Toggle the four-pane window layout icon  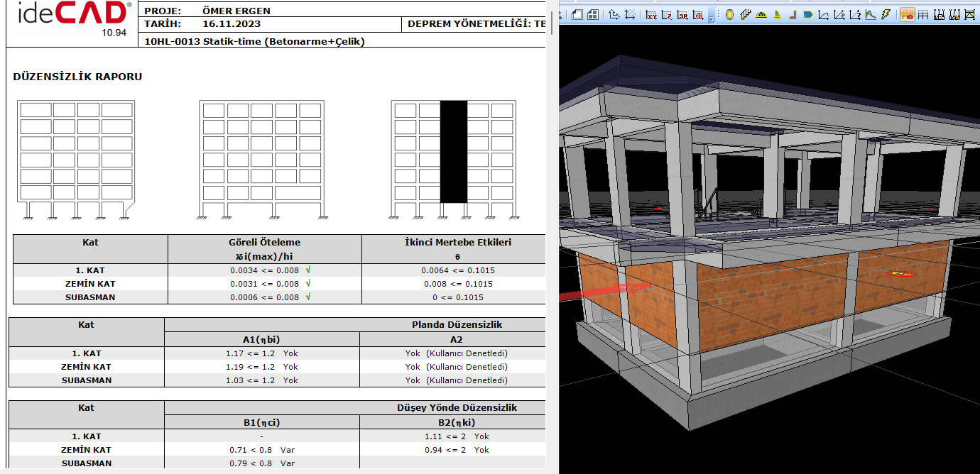pos(592,15)
